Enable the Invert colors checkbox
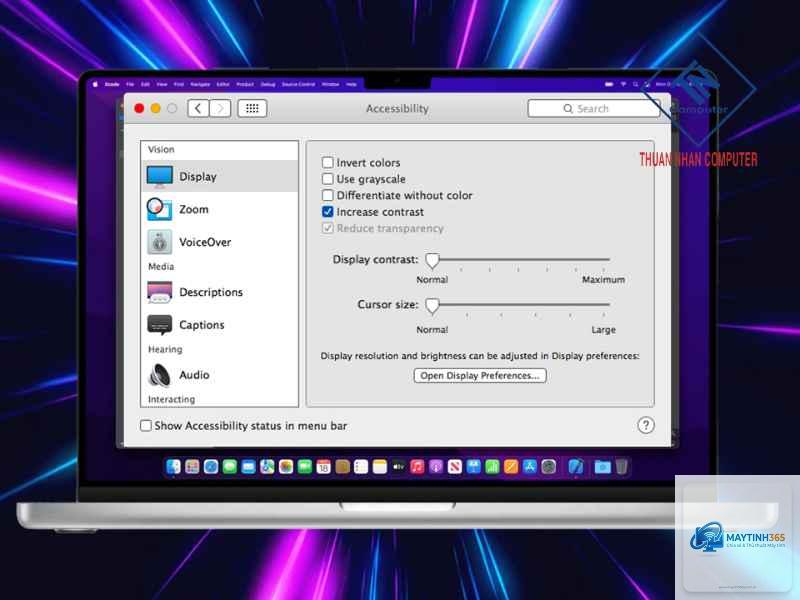This screenshot has width=800, height=600. pyautogui.click(x=328, y=162)
